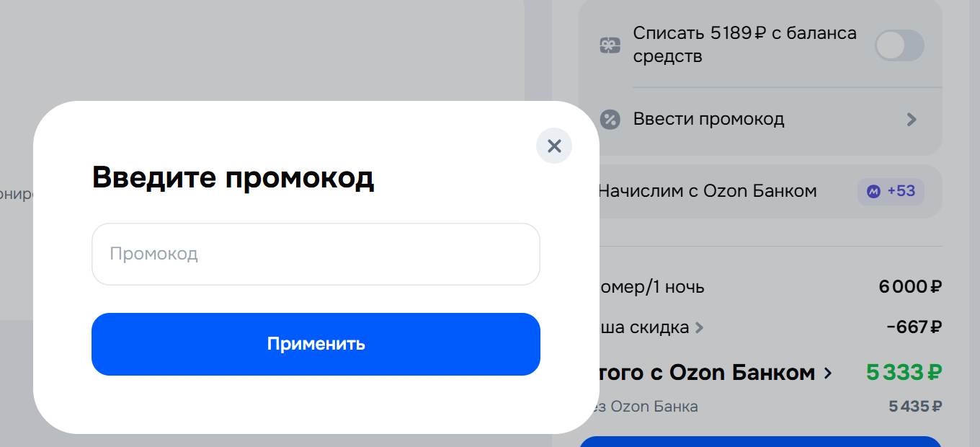Screen dimensions: 980x447
Task: Click the percent icon beside Ввести промокод
Action: [x=610, y=120]
